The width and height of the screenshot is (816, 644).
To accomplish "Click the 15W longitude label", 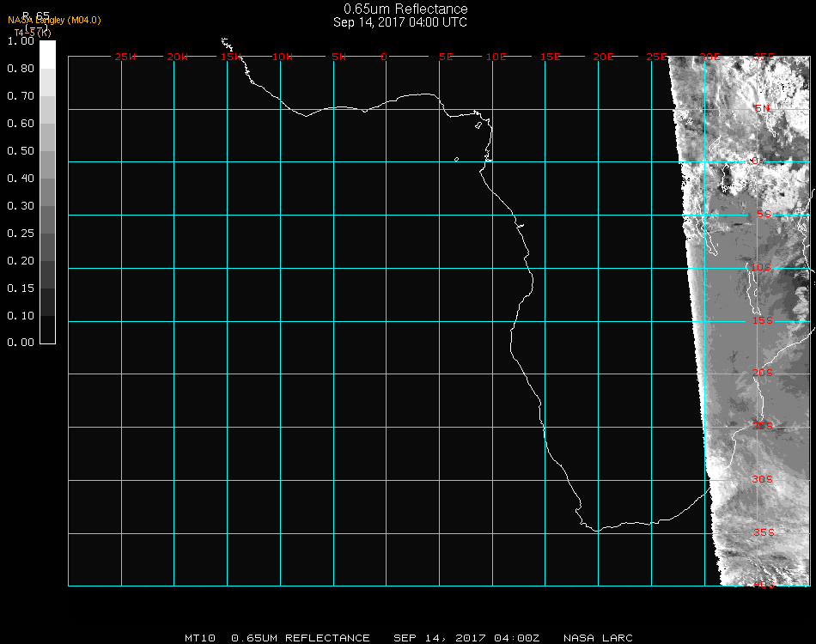I will point(230,57).
